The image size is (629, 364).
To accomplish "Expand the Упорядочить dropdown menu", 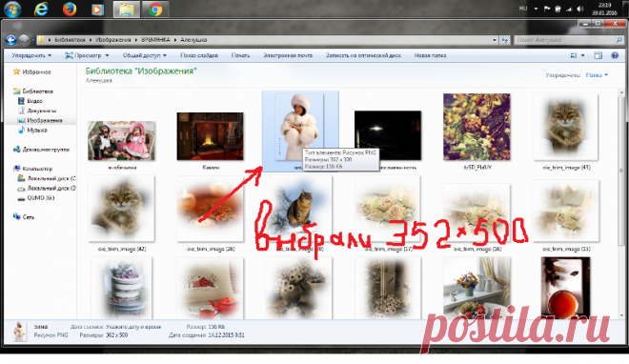I will tap(31, 55).
